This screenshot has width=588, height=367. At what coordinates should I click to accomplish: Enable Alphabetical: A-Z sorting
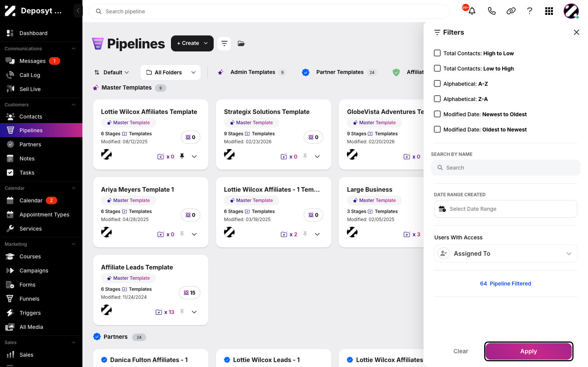[x=437, y=83]
